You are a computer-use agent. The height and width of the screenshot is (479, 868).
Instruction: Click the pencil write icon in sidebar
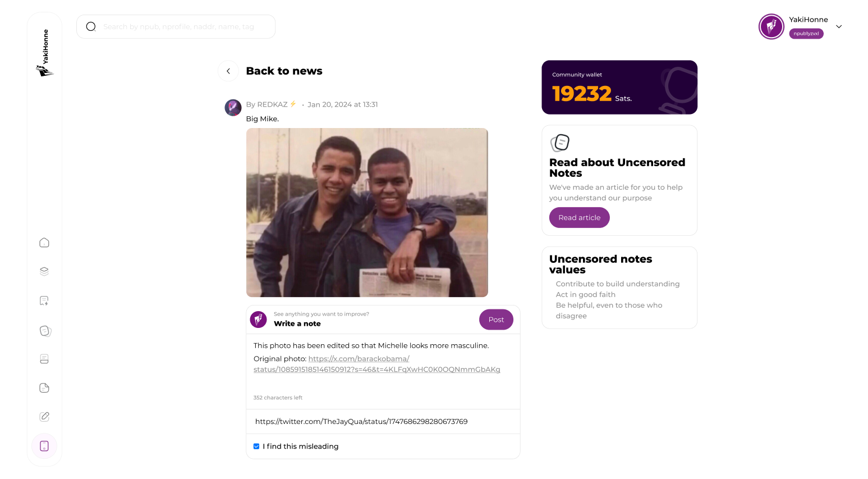pos(44,417)
